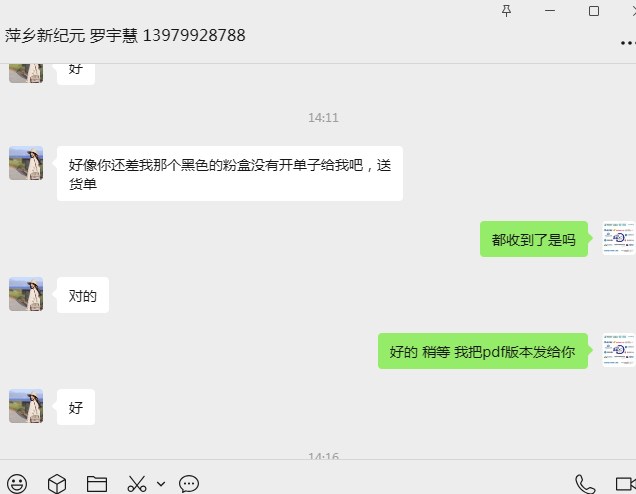
Task: Minimize the chat window
Action: click(x=550, y=11)
